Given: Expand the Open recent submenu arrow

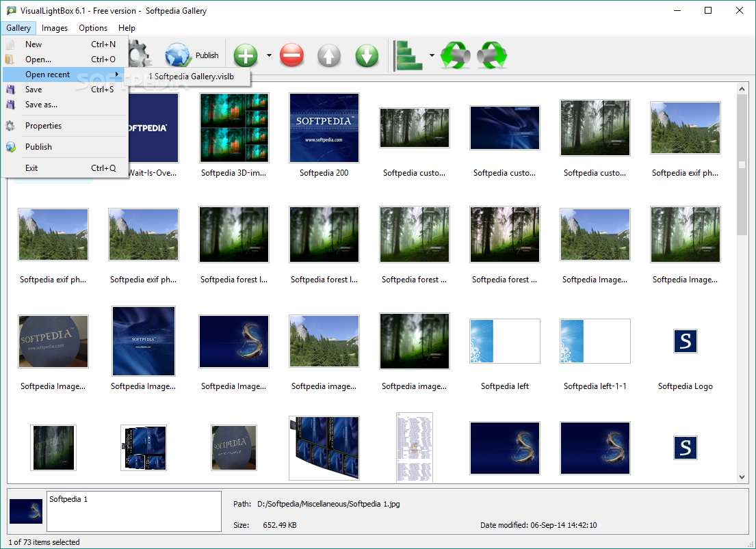Looking at the screenshot, I should pyautogui.click(x=117, y=75).
